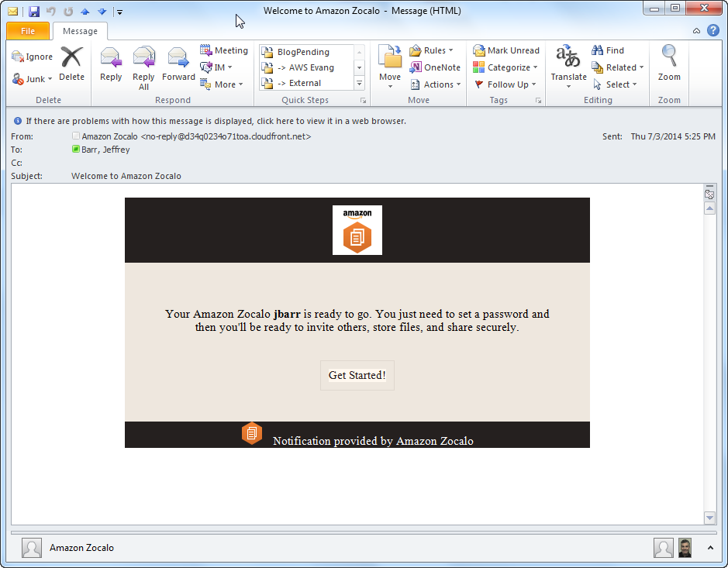Screen dimensions: 728x568
Task: Expand the Categorize dropdown
Action: point(505,67)
